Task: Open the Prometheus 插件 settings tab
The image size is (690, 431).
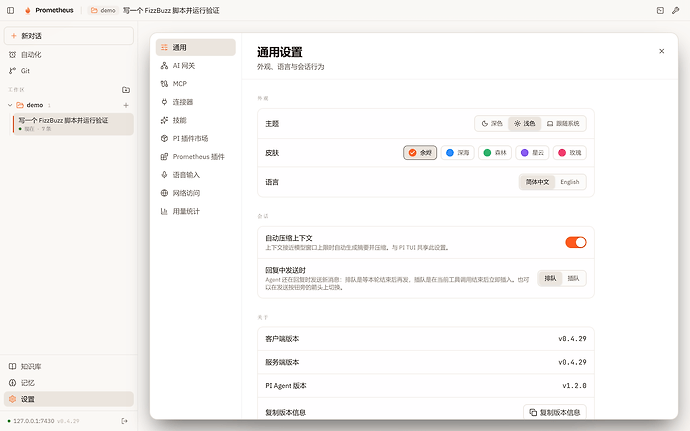Action: pyautogui.click(x=195, y=156)
